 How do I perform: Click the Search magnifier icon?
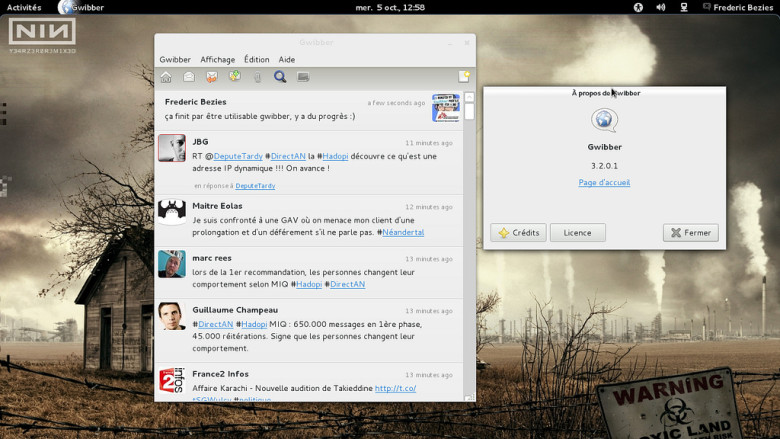click(281, 77)
